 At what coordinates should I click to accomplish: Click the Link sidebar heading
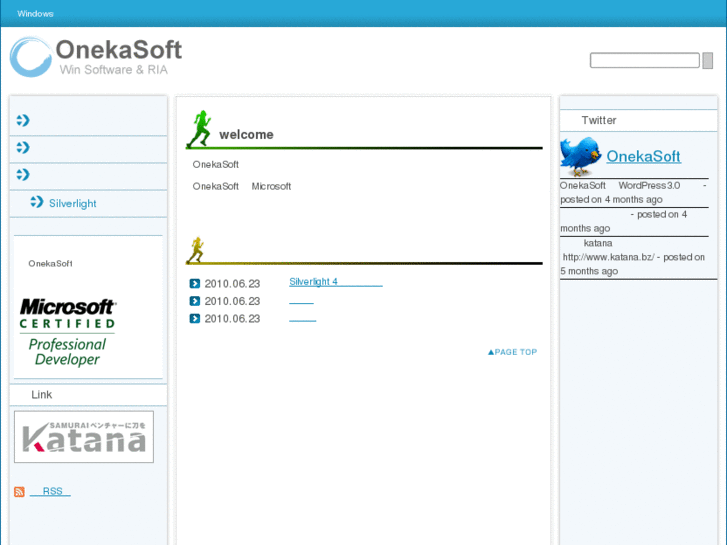coord(42,395)
